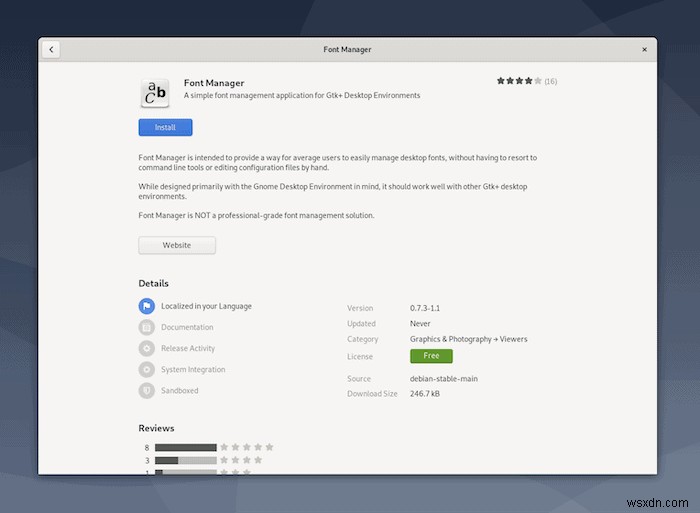
Task: Click the Localized in your Language label
Action: coord(206,306)
